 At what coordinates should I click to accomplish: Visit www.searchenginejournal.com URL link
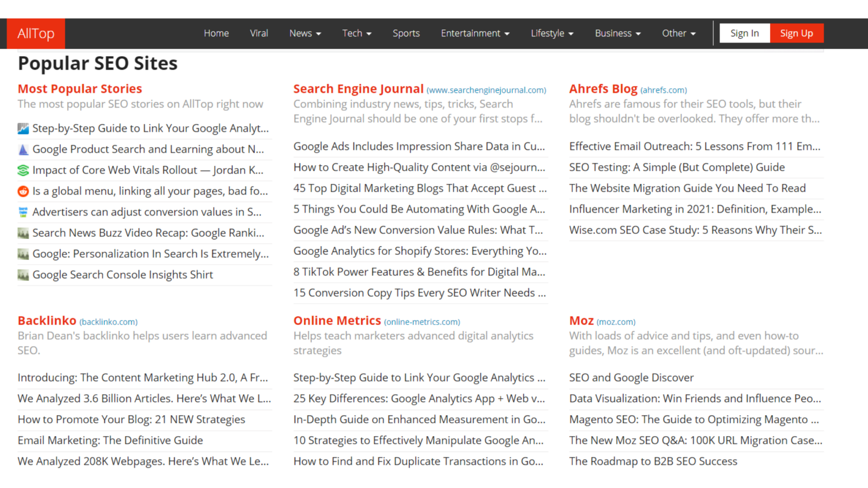point(486,90)
